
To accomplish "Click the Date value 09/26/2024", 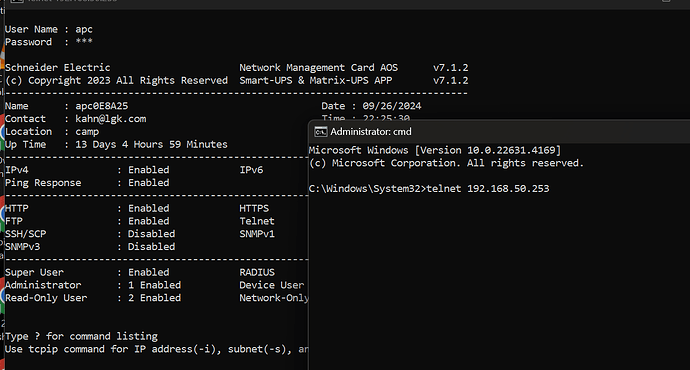I will pos(392,106).
